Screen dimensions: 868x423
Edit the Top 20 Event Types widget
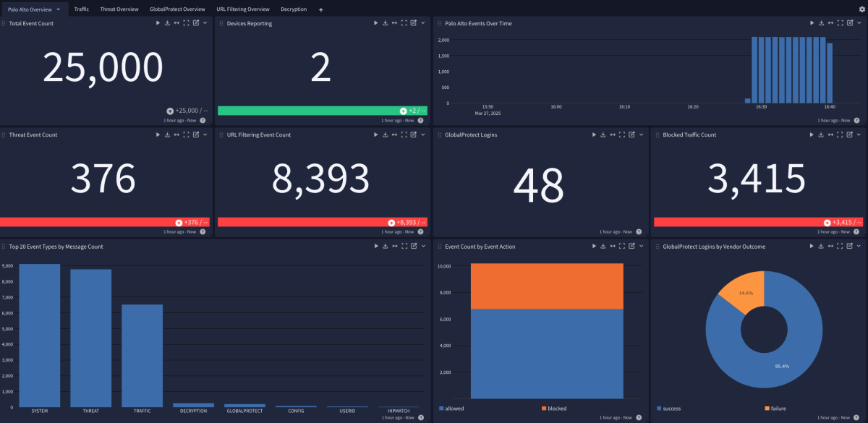coord(413,246)
